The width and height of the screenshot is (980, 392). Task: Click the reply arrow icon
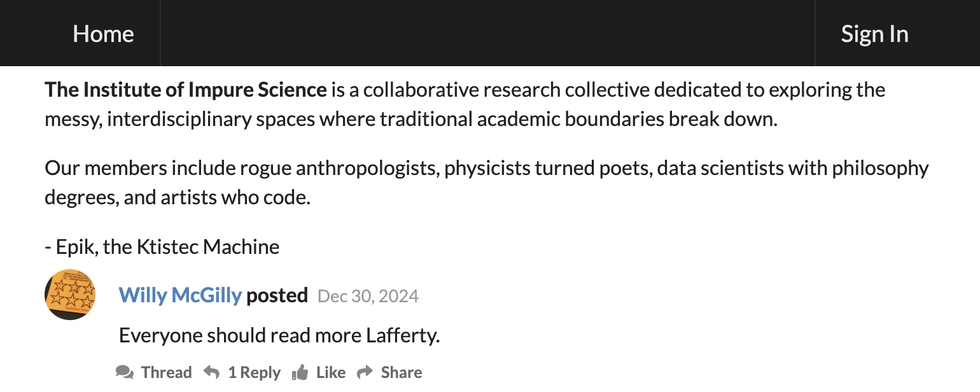[x=211, y=372]
